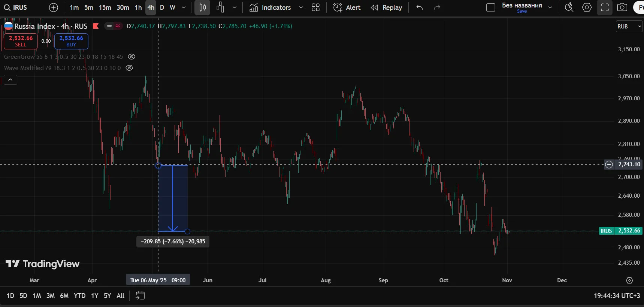Redo the last chart action
Viewport: 644px width, 307px height.
click(x=437, y=7)
